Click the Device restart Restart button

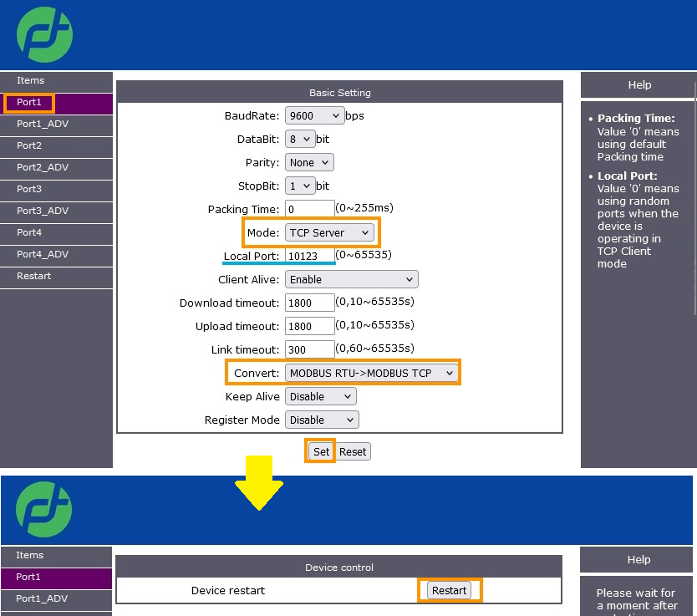(449, 590)
